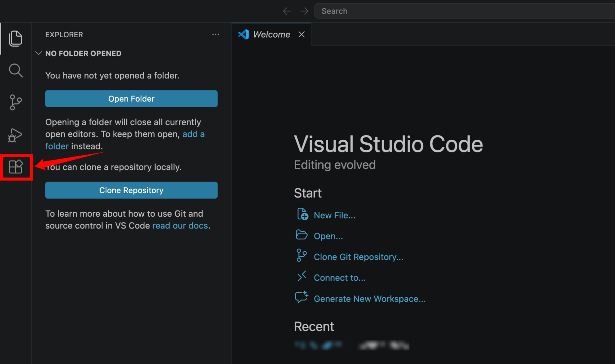Choose Generate New Workspace... under Start

pyautogui.click(x=370, y=299)
